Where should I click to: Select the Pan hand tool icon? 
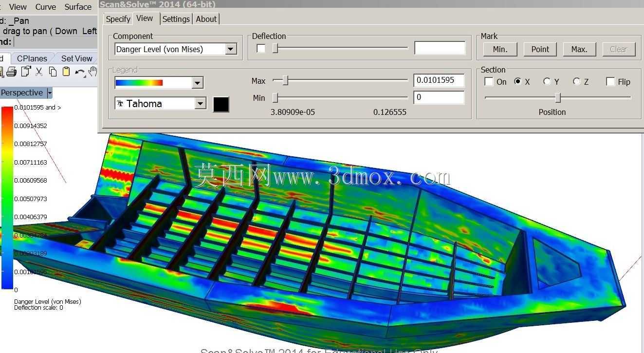click(x=92, y=72)
